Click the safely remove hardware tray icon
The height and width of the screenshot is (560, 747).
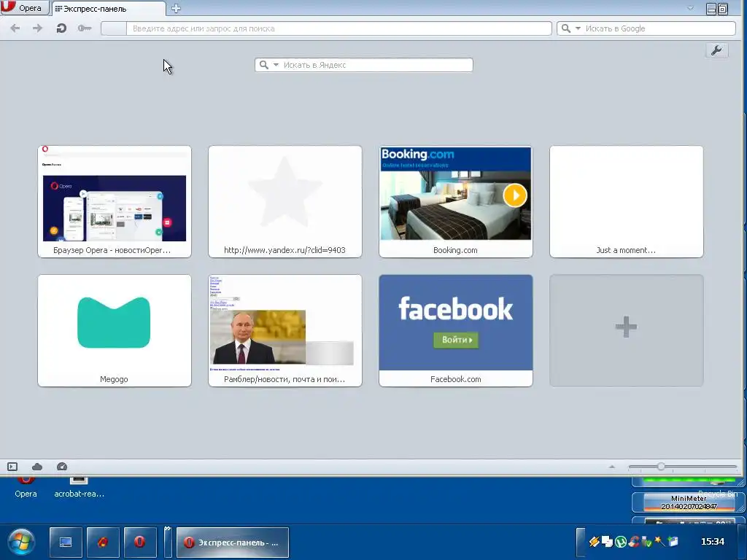pyautogui.click(x=646, y=542)
